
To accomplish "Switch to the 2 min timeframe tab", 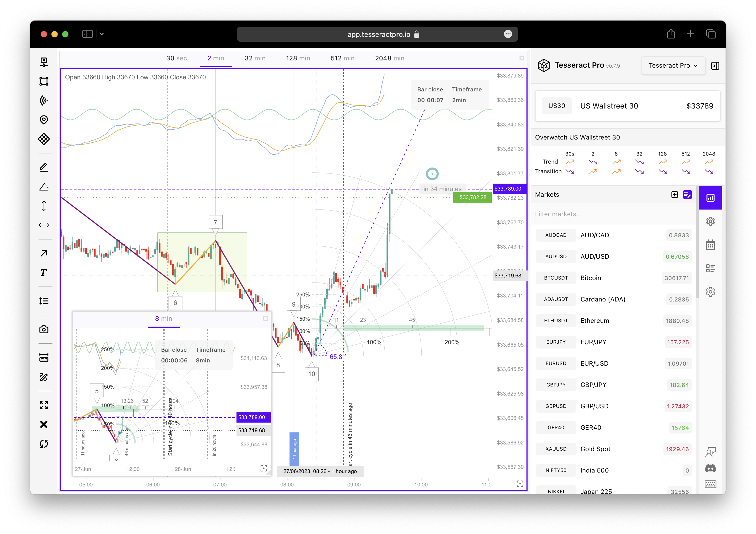I will click(x=216, y=58).
